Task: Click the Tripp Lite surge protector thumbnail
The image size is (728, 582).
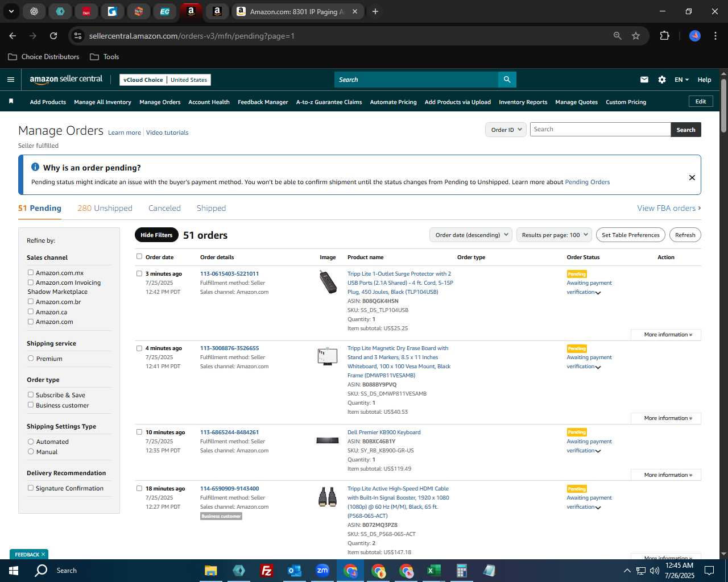Action: click(328, 282)
